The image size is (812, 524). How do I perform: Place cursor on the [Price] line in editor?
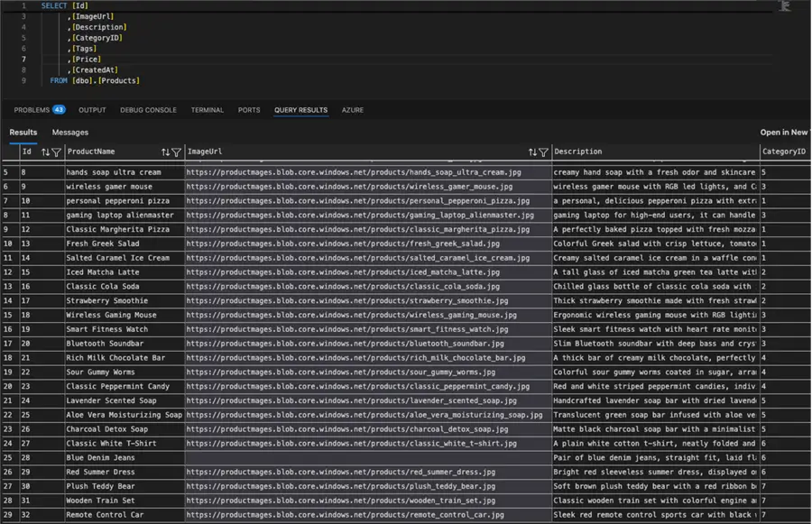coord(87,60)
